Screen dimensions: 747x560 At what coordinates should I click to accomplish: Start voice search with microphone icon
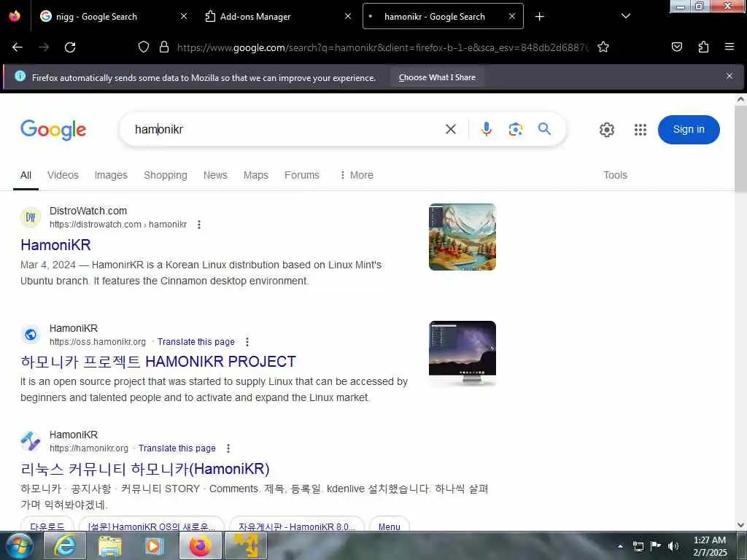coord(486,129)
